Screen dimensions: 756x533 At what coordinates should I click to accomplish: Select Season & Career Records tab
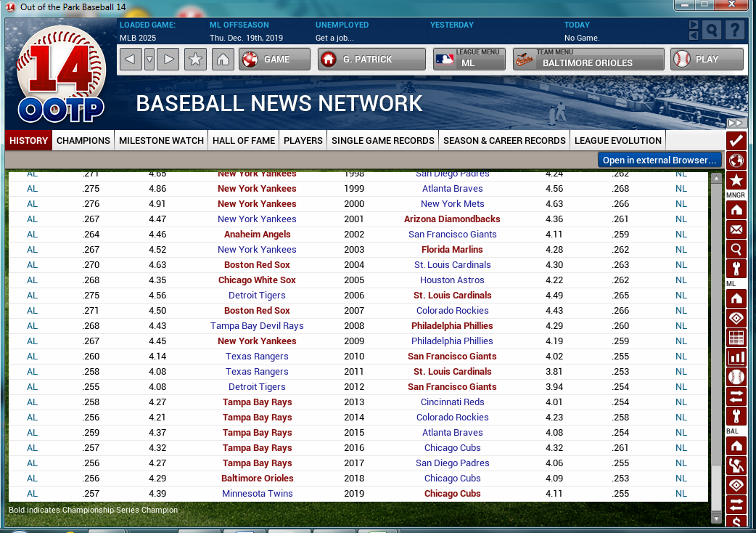point(504,141)
